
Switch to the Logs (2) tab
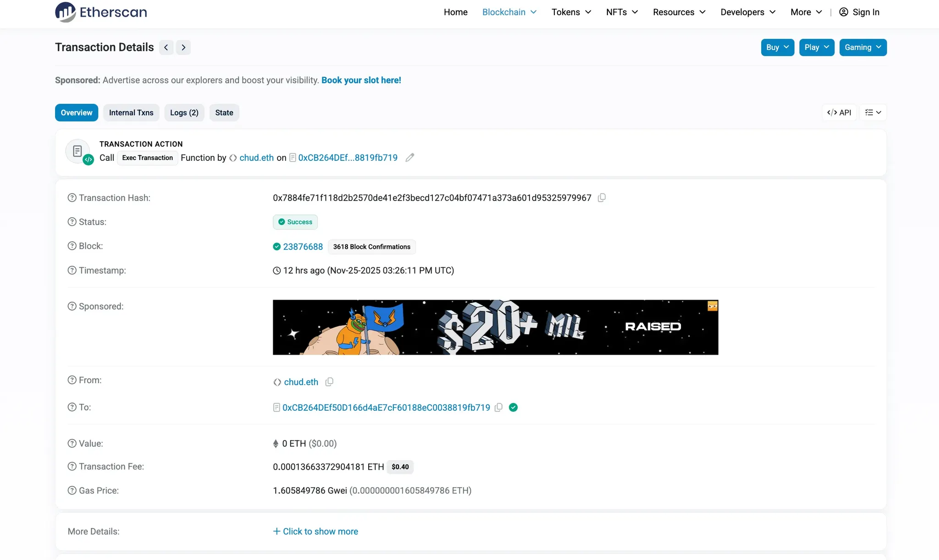coord(184,112)
